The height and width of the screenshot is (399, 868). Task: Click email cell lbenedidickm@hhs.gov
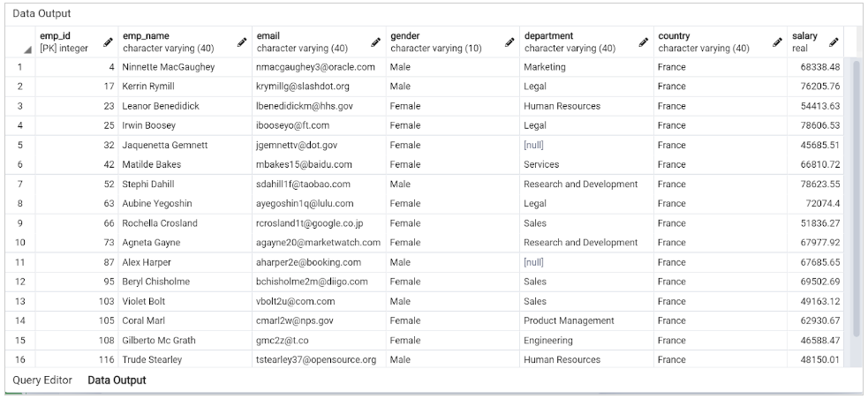coord(320,106)
